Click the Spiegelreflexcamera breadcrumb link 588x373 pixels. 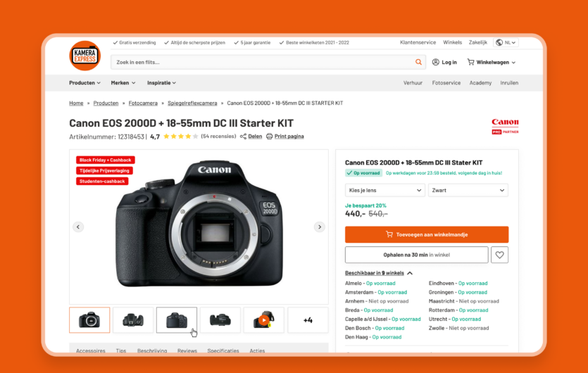point(192,103)
